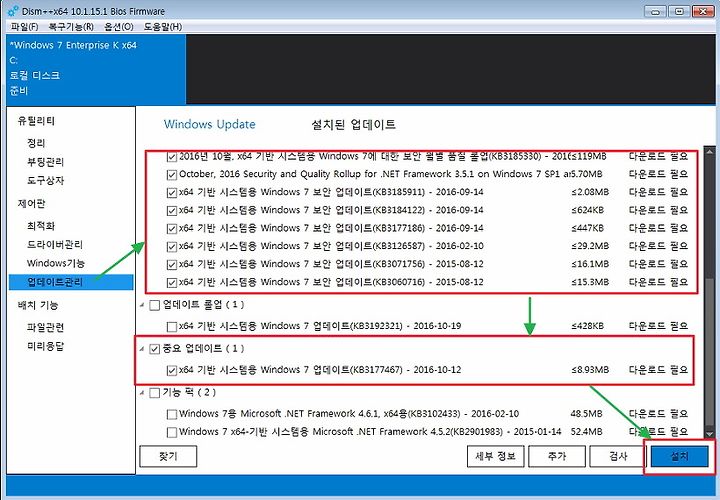Click the update list scrollbar thumb
Screen dimensions: 720x500
coord(710,351)
